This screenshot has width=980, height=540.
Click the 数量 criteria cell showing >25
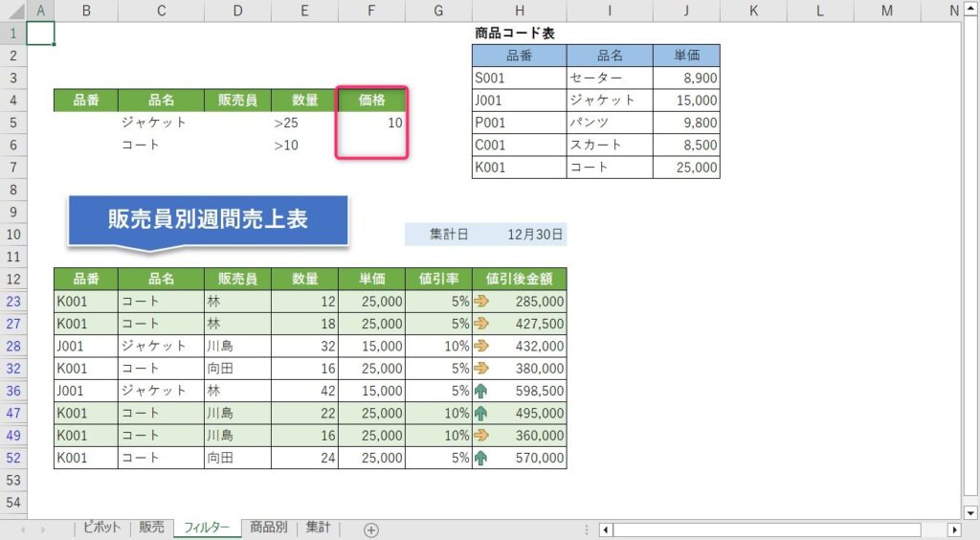click(x=304, y=123)
